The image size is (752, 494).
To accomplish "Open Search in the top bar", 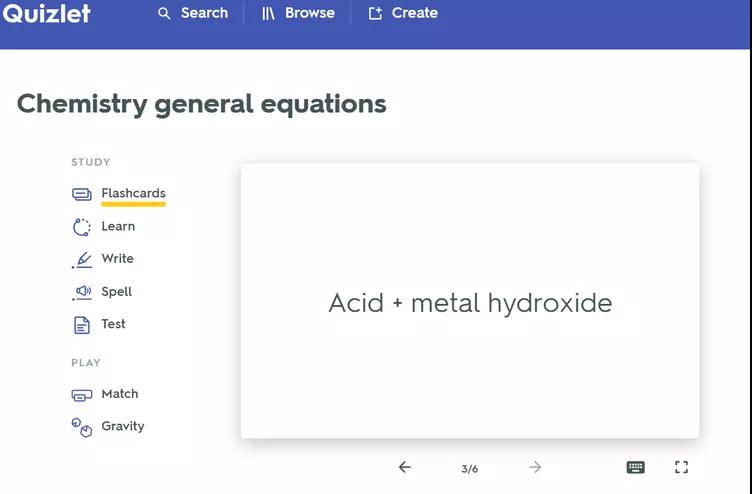I will click(204, 13).
